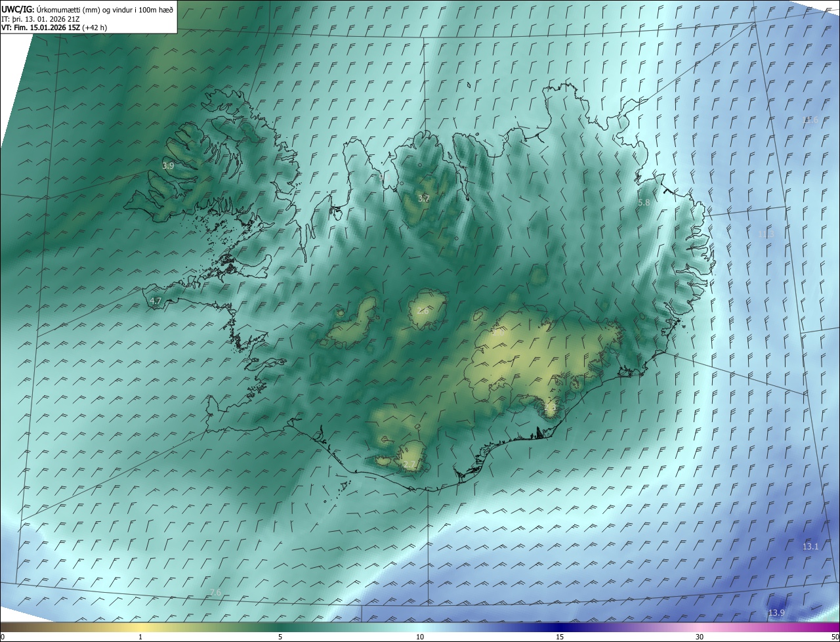Click the 10 tick on the color scale
The image size is (840, 642).
coord(420,637)
